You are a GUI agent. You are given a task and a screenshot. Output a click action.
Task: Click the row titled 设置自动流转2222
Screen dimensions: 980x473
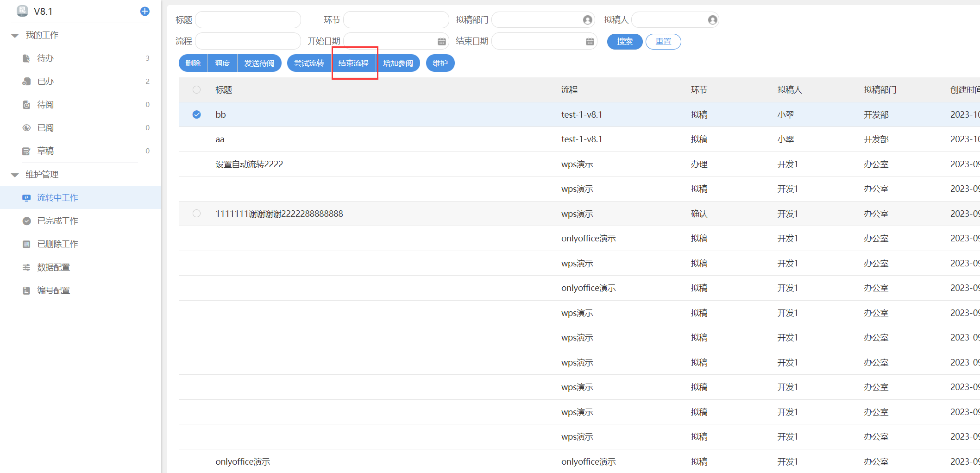pyautogui.click(x=579, y=164)
